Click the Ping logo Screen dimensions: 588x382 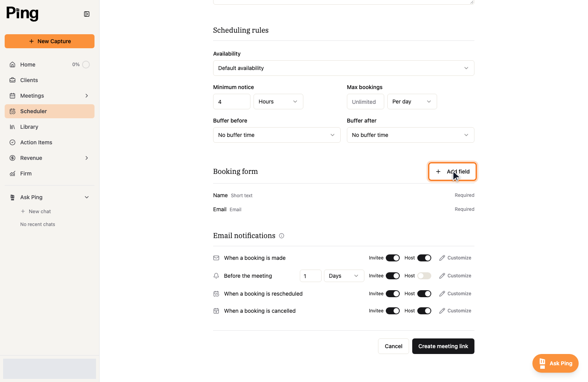click(22, 14)
